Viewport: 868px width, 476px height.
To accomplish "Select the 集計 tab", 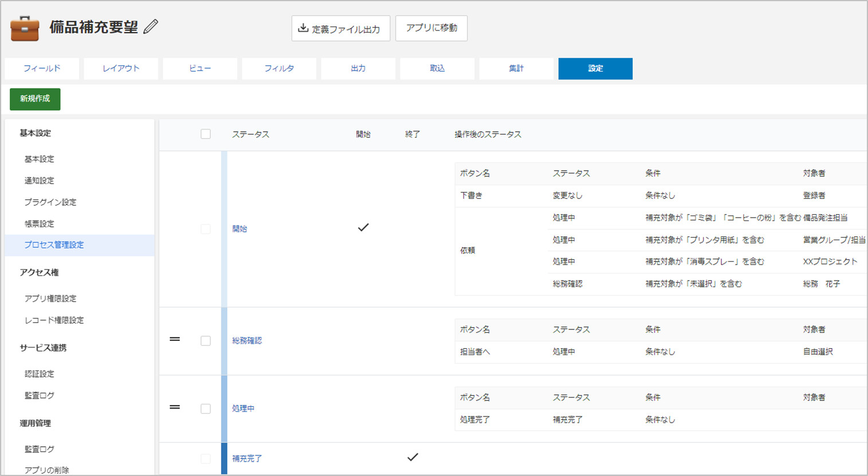I will tap(516, 68).
